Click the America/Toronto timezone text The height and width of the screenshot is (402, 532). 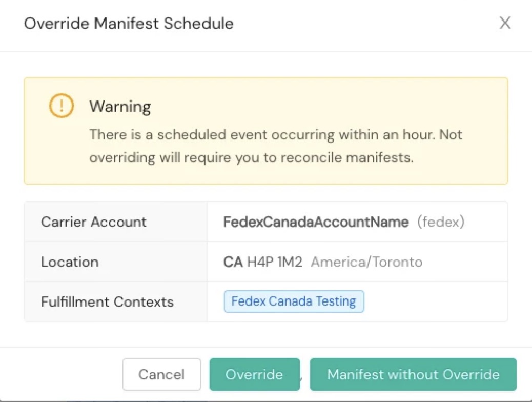[366, 262]
